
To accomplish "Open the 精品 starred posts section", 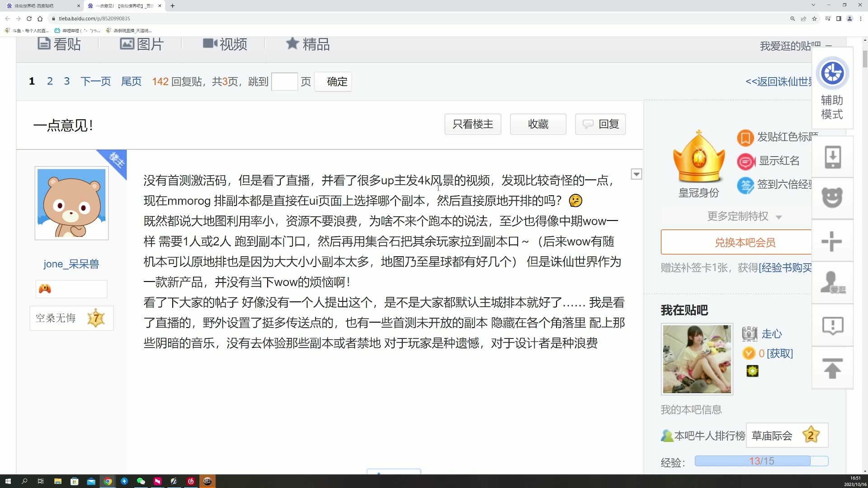I will [308, 44].
